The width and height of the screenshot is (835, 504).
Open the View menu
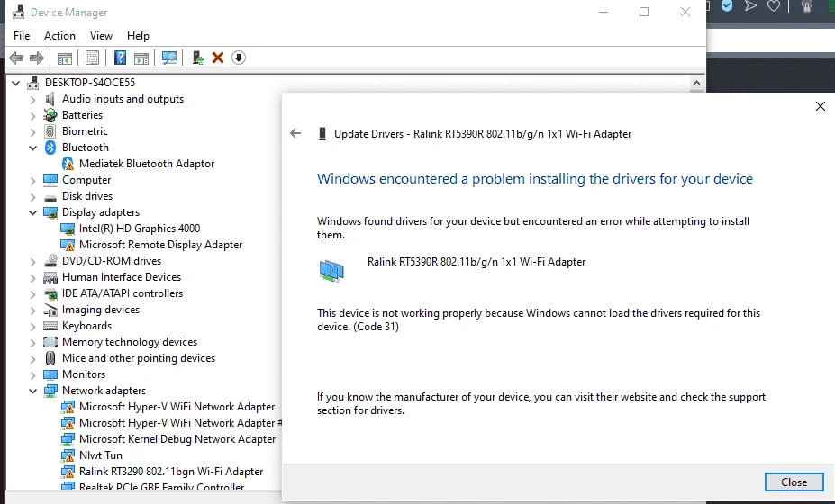[x=101, y=36]
